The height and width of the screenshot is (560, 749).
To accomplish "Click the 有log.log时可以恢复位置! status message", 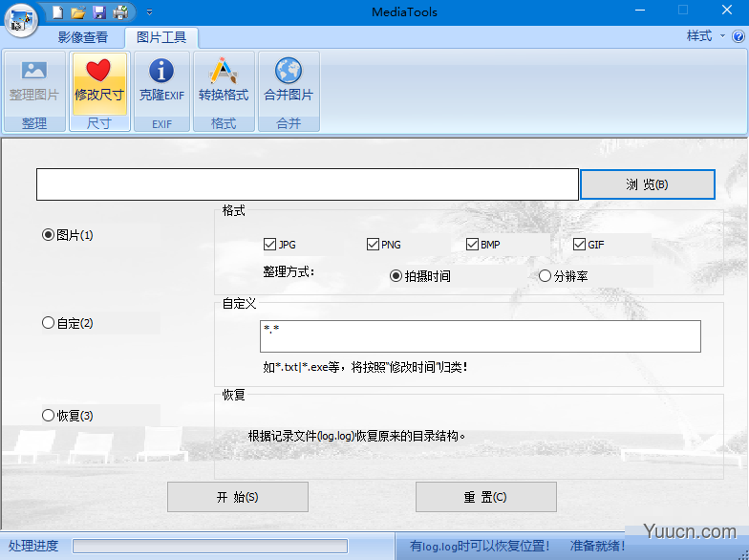I will point(480,547).
